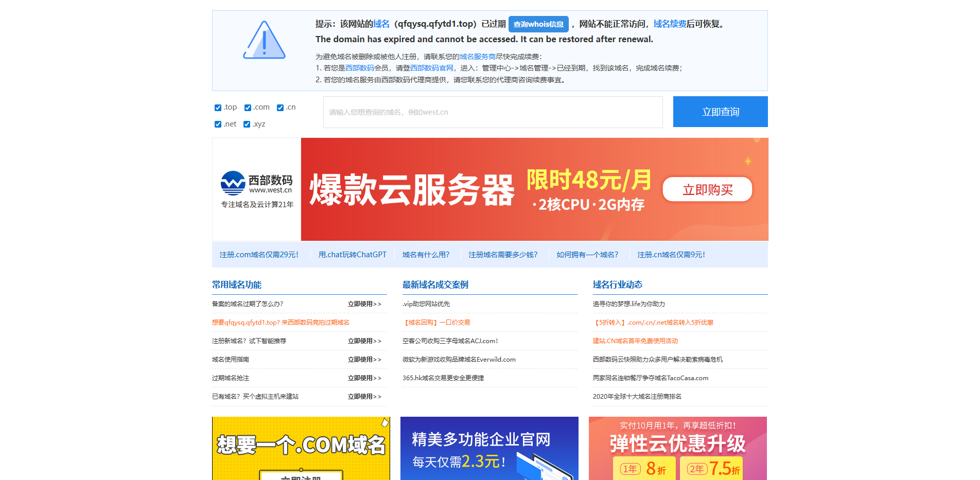Disable the .cn extension checkbox
980x480 pixels.
280,107
